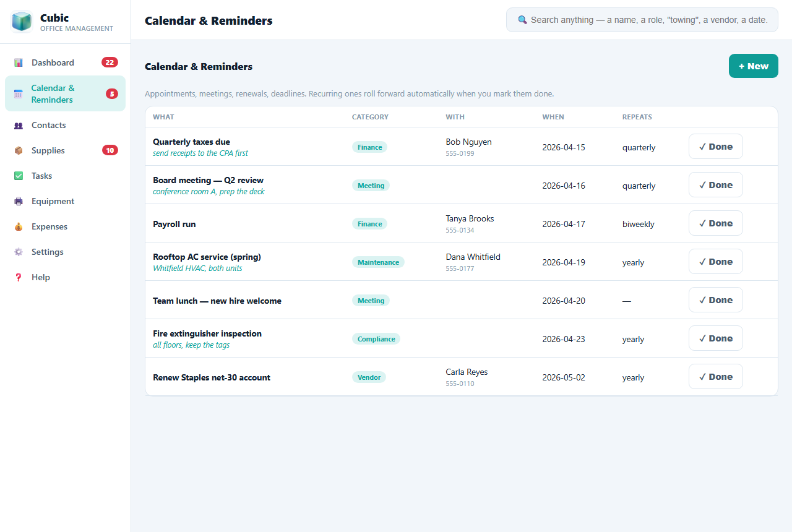The width and height of the screenshot is (792, 532).
Task: Go to Contacts in the sidebar
Action: (65, 125)
